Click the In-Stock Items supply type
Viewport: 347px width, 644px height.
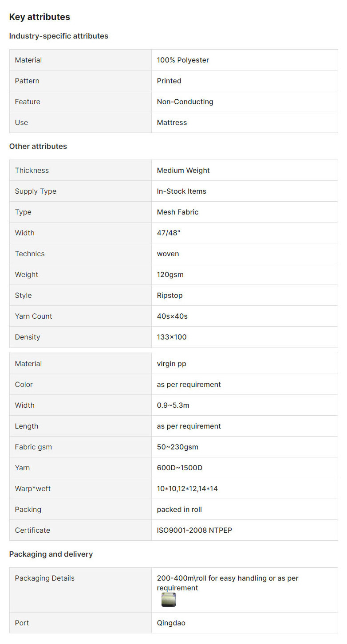(x=181, y=191)
